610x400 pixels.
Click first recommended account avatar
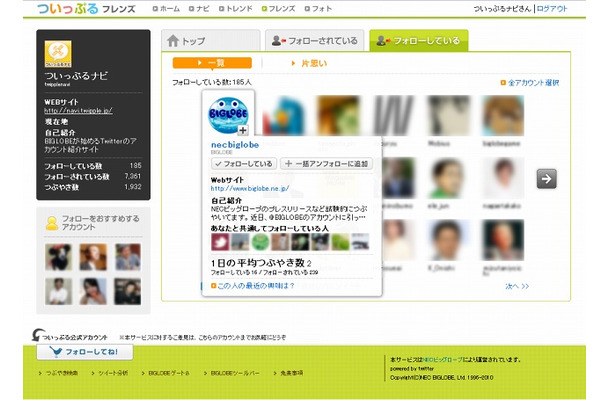click(58, 257)
